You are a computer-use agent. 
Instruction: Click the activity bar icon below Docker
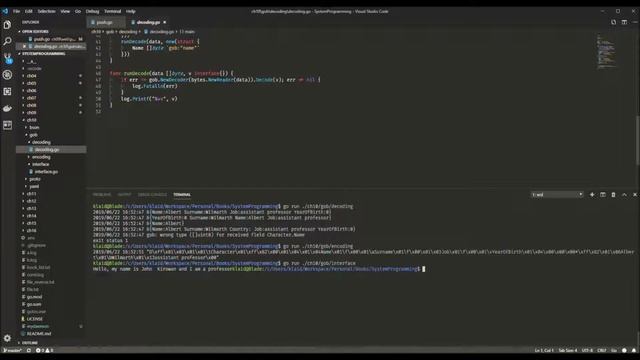[7, 125]
